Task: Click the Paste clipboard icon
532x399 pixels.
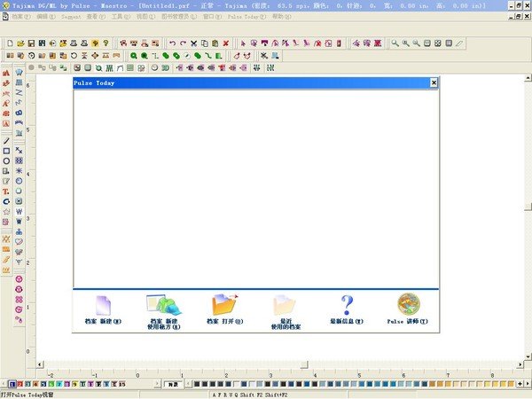Action: pos(215,43)
